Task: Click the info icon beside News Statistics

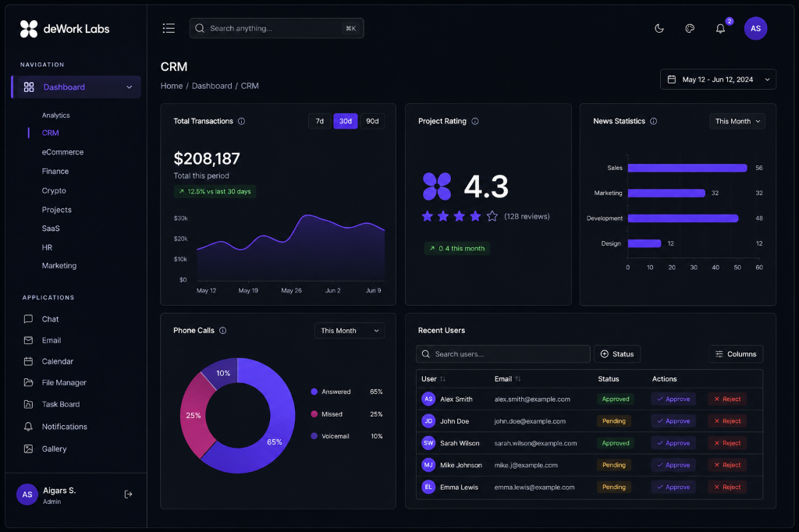Action: tap(653, 121)
